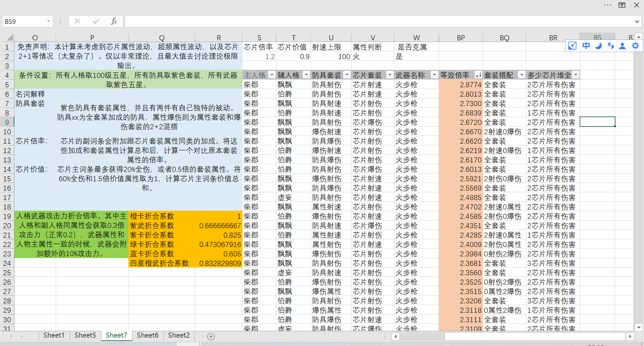Click cell with value 0.666666667
Screen dimensions: 644x346
point(219,226)
